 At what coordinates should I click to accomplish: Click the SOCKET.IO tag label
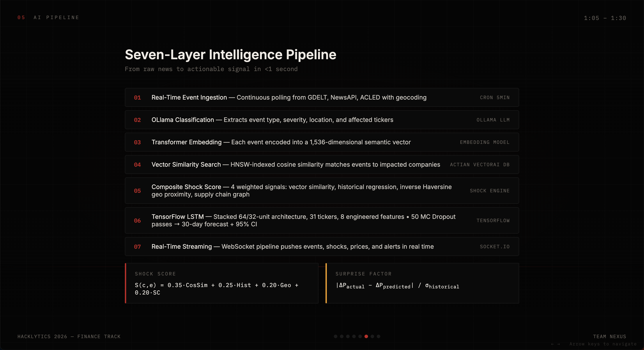click(495, 247)
